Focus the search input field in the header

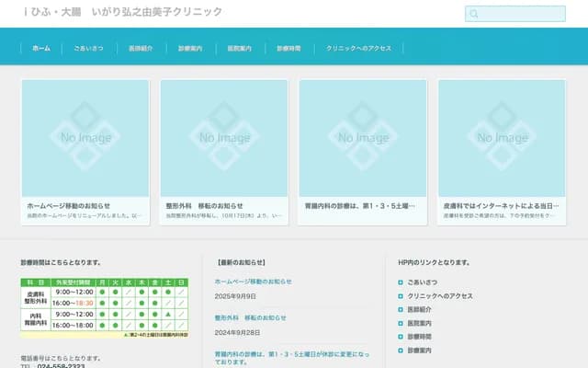(x=515, y=14)
